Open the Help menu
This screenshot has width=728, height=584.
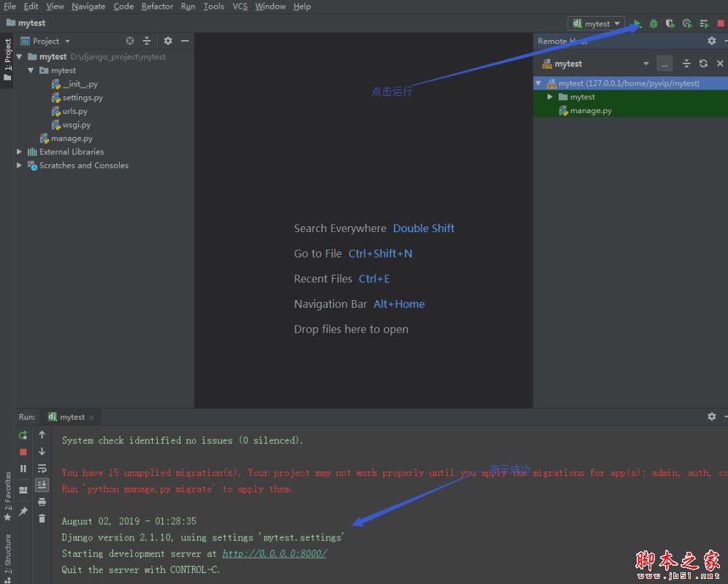coord(302,7)
